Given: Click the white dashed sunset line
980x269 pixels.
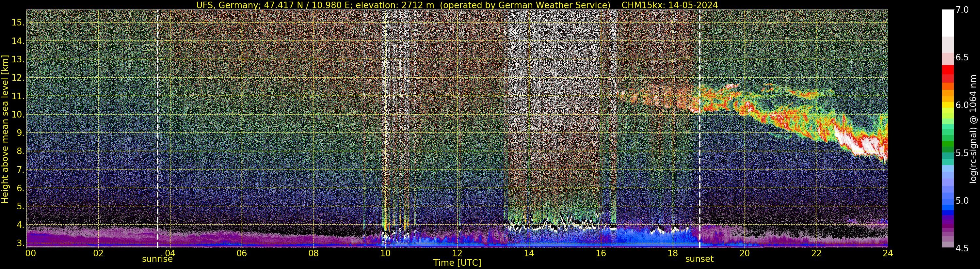Looking at the screenshot, I should tap(699, 129).
